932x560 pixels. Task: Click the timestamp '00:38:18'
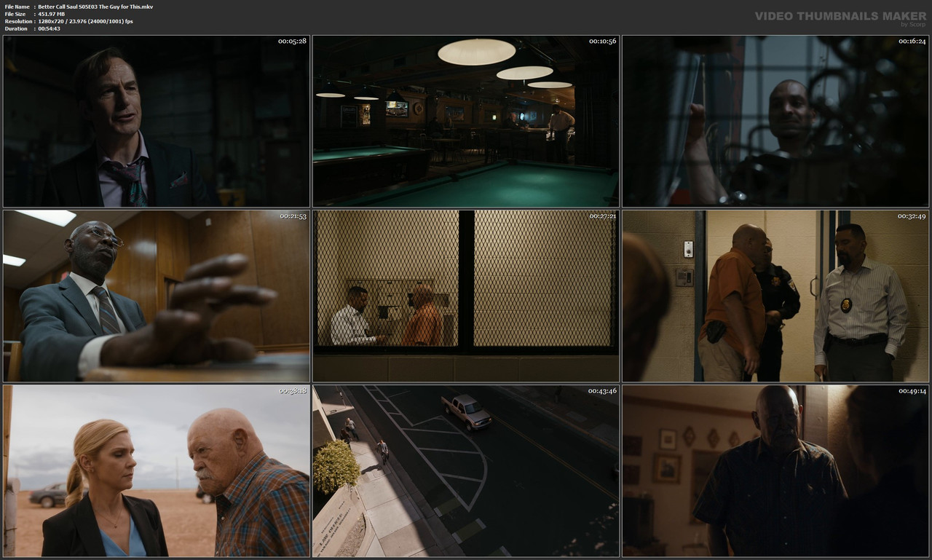(293, 390)
